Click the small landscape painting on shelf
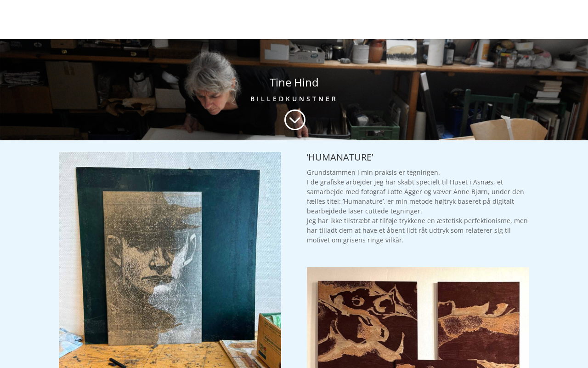Viewport: 588px width, 368px height. [x=401, y=52]
